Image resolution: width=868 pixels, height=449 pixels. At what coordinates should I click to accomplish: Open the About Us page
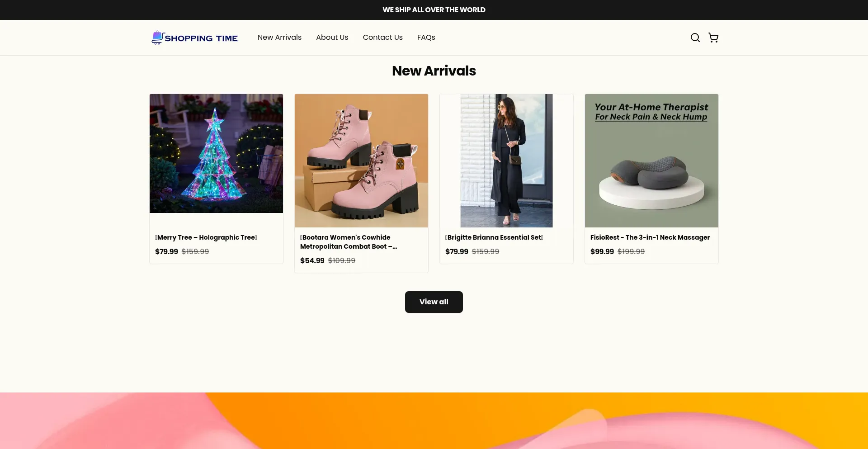332,38
